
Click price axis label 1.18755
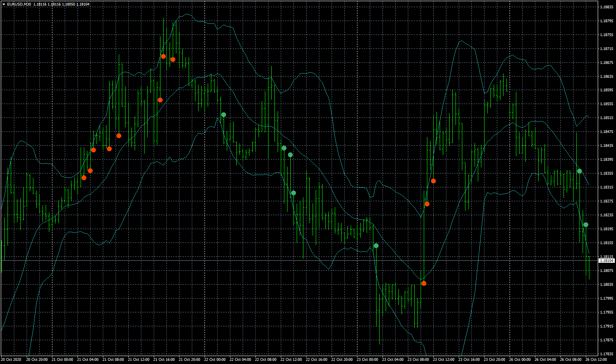[x=606, y=35]
